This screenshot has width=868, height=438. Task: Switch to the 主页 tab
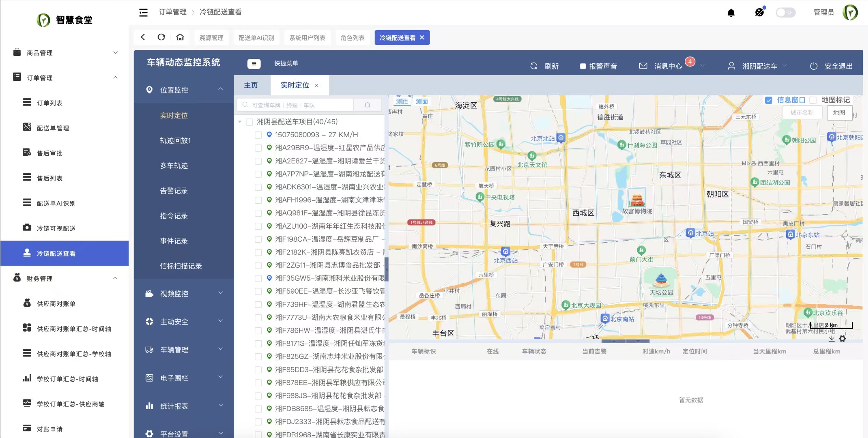pyautogui.click(x=251, y=85)
